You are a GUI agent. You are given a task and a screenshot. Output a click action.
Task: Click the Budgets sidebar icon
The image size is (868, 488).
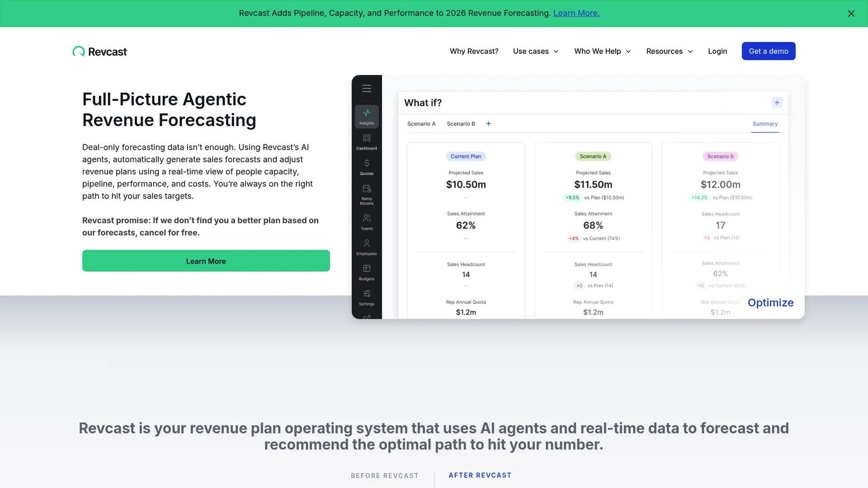tap(367, 272)
